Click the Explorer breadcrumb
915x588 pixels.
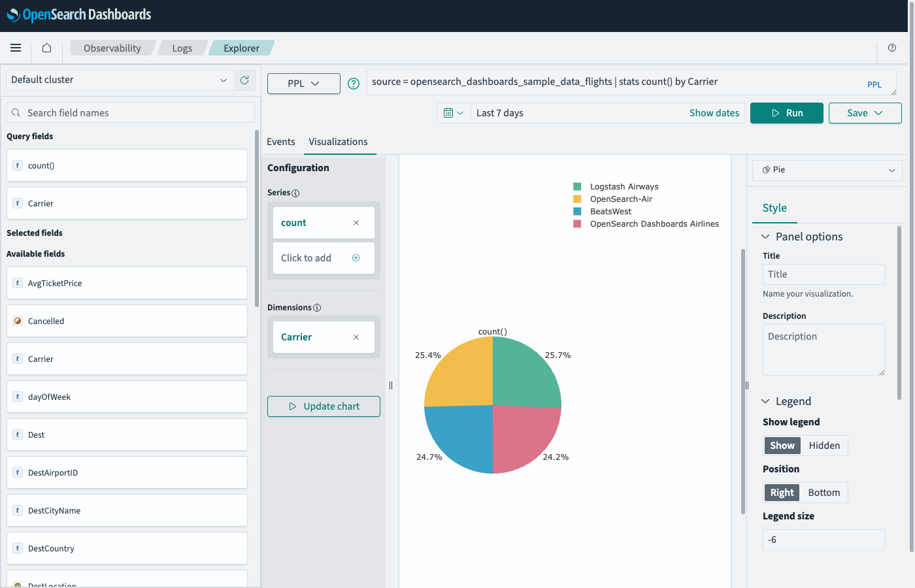pyautogui.click(x=242, y=48)
